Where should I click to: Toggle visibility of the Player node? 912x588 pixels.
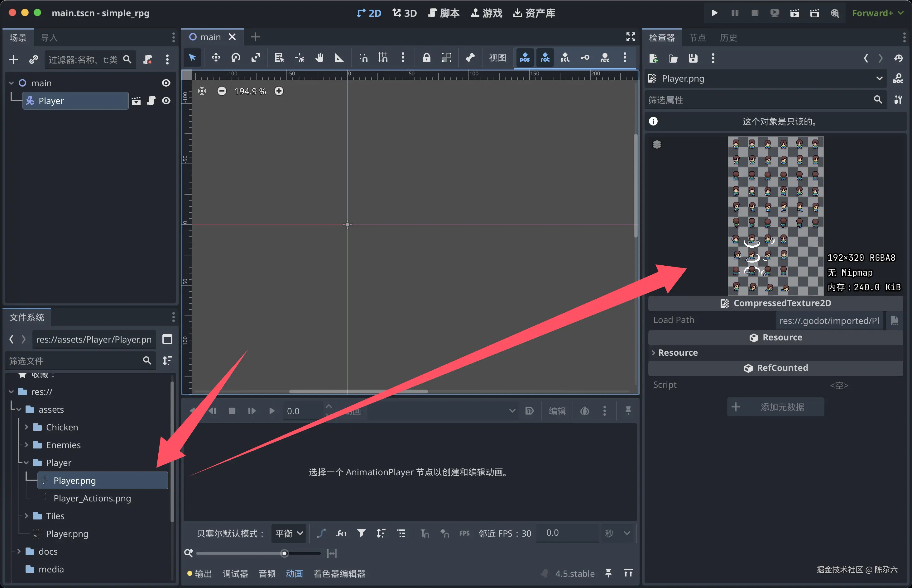[x=166, y=101]
